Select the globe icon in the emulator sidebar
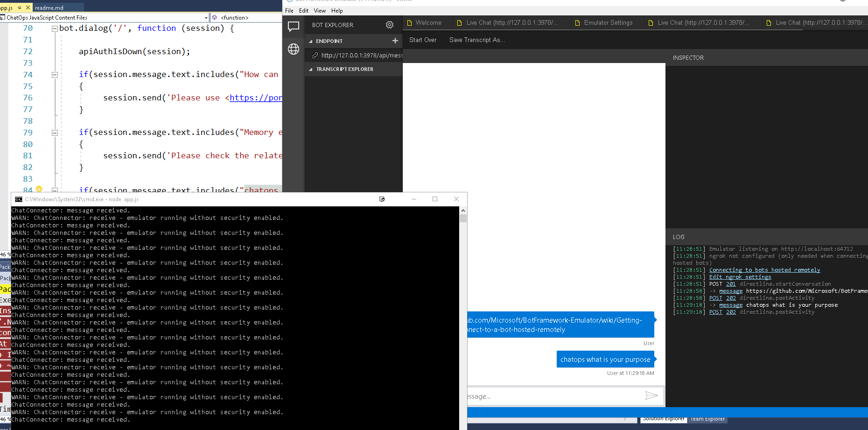This screenshot has height=430, width=868. click(x=294, y=49)
